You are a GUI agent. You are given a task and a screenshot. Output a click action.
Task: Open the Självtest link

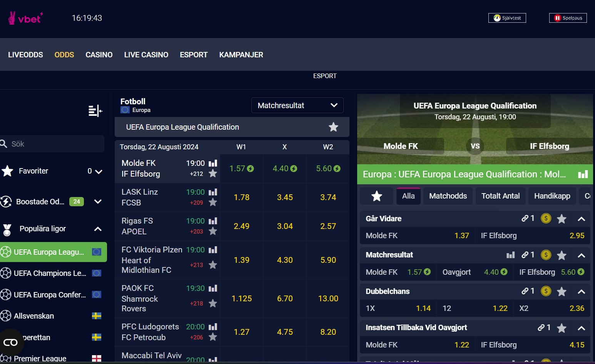coord(507,18)
